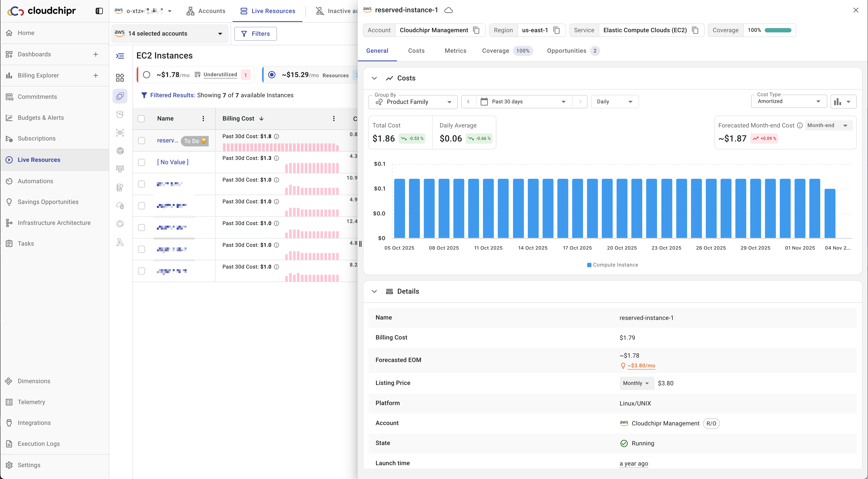The image size is (868, 479).
Task: Select the Underutilized ~$1.78/mo radio button
Action: 147,75
